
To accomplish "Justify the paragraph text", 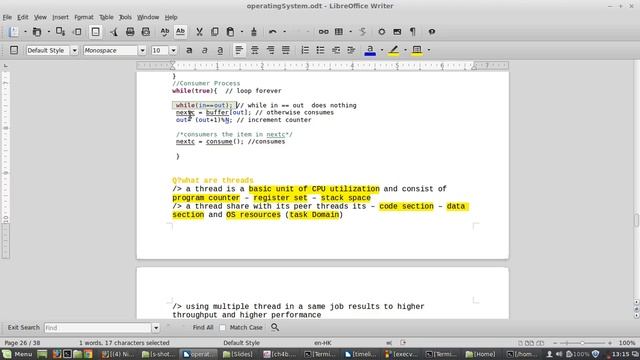I will 286,50.
